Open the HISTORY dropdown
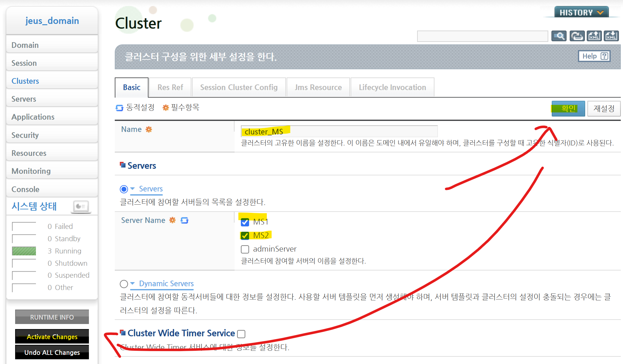The width and height of the screenshot is (623, 364). point(581,13)
